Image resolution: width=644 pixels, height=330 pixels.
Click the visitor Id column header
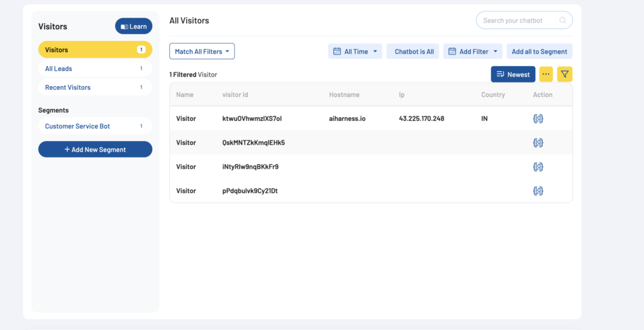click(235, 94)
